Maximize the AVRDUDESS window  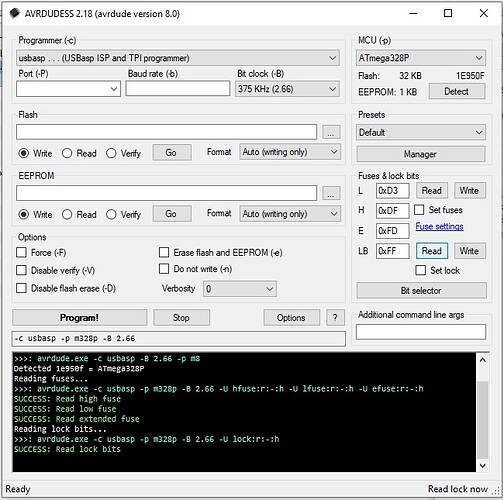click(448, 13)
